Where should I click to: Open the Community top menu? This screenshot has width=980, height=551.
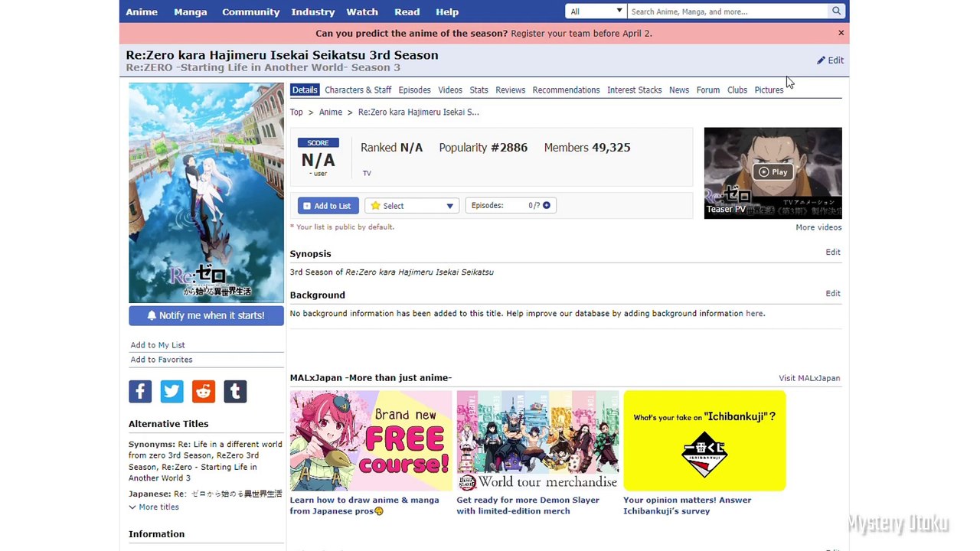[251, 12]
